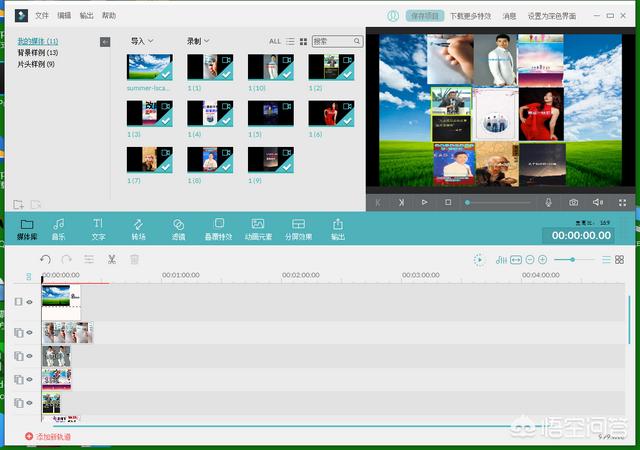Enter fullscreen preview mode
Image resolution: width=640 pixels, height=450 pixels.
pyautogui.click(x=622, y=202)
